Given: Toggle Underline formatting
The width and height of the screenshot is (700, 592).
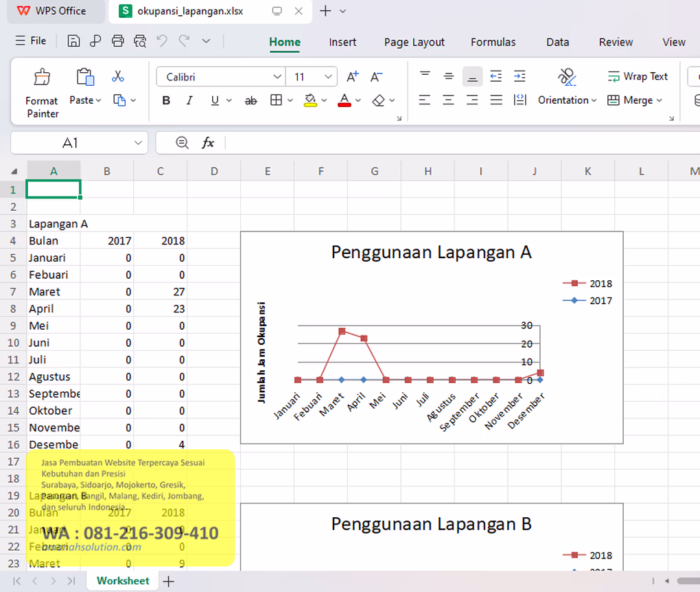Looking at the screenshot, I should tap(215, 100).
